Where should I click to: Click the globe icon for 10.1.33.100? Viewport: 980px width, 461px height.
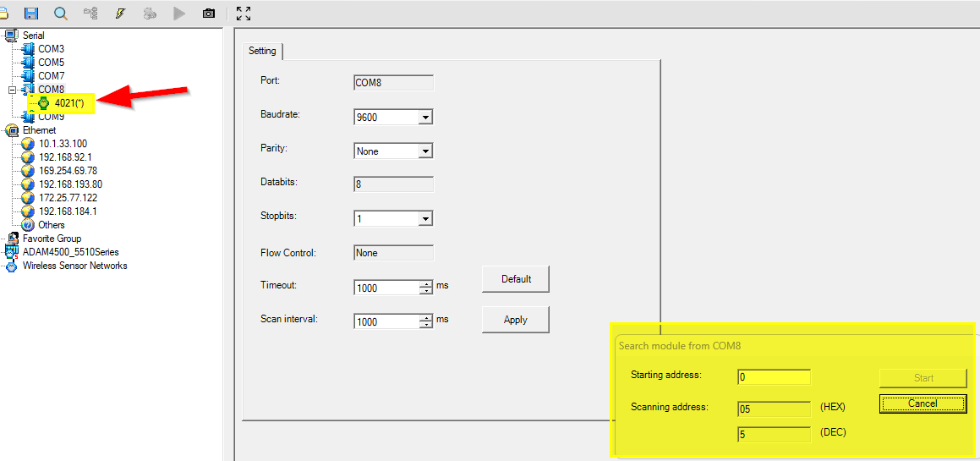click(28, 144)
